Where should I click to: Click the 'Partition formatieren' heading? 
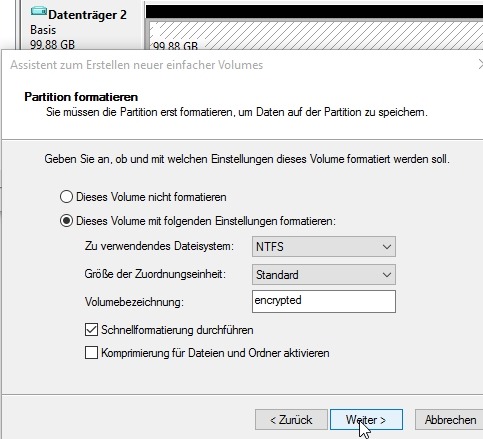81,97
